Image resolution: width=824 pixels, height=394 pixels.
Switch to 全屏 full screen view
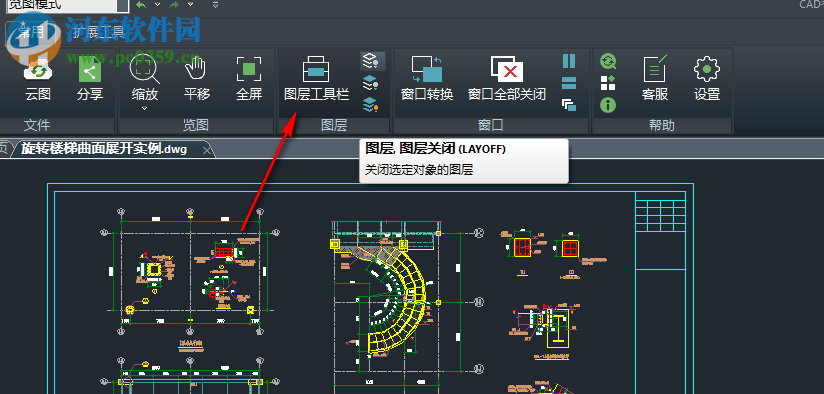click(249, 79)
